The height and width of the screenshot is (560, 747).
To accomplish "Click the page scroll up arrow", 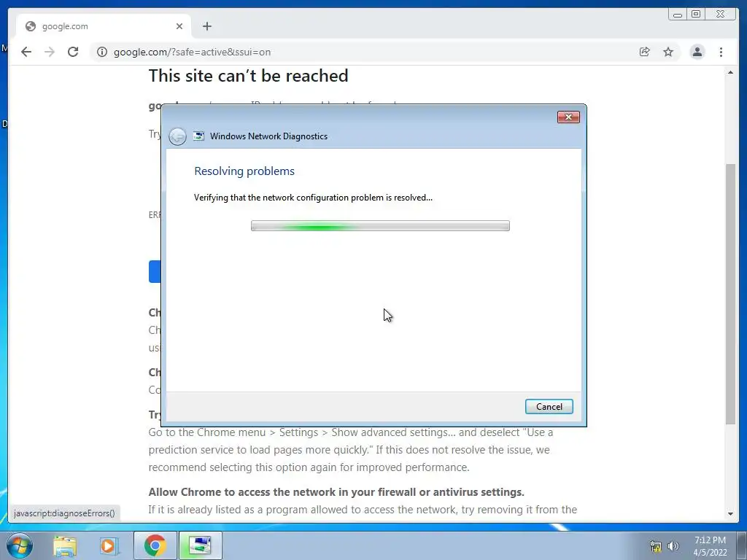I will (x=730, y=72).
